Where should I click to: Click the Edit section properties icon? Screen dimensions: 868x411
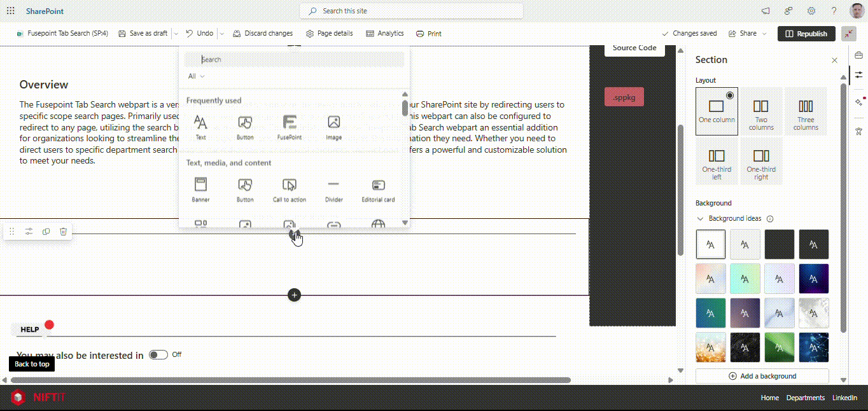click(x=29, y=232)
